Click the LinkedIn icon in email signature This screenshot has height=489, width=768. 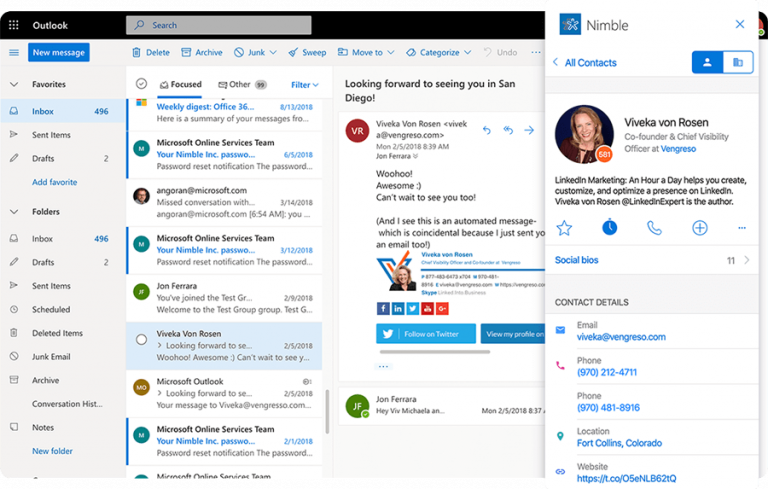[x=398, y=308]
